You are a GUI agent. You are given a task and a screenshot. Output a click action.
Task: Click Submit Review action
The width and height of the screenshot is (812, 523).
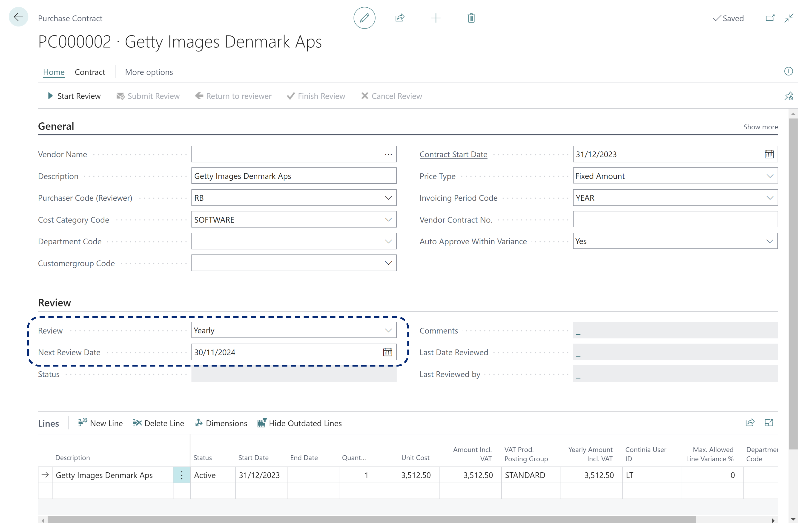tap(148, 96)
